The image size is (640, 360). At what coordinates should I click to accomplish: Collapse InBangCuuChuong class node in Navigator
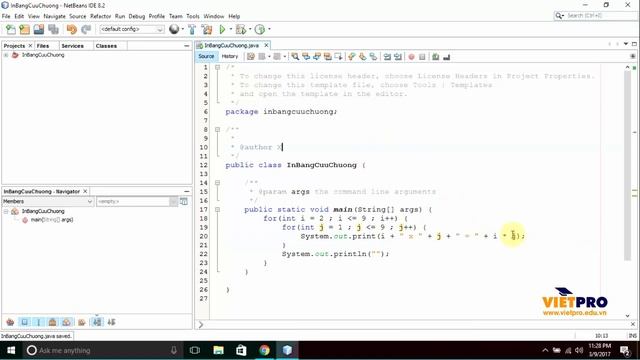(x=6, y=211)
